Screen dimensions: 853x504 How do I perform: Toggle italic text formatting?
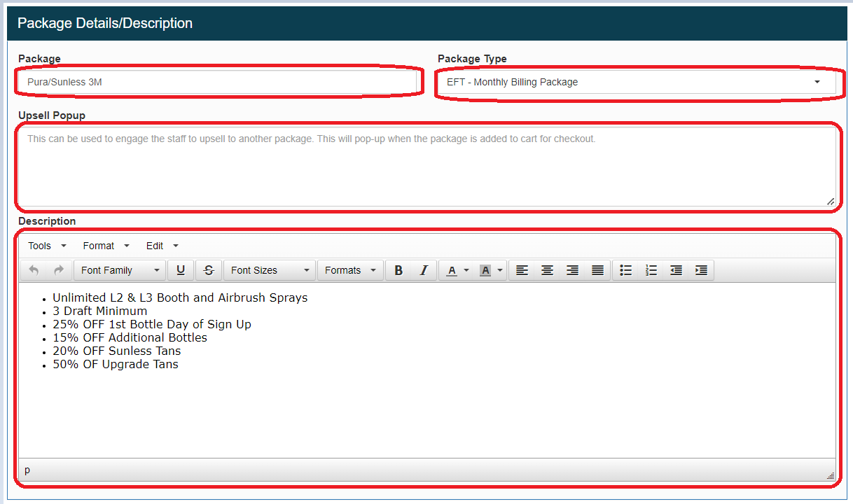click(x=424, y=270)
